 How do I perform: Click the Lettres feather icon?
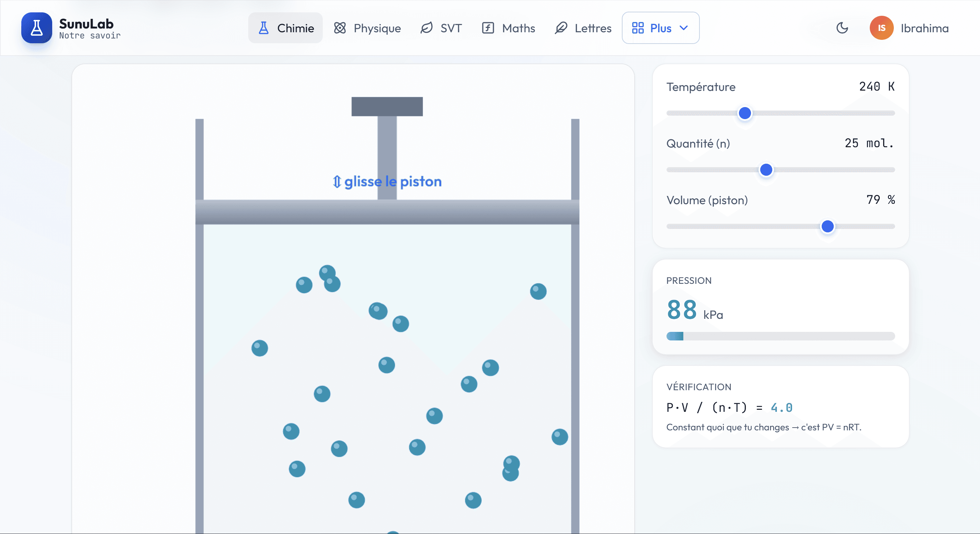(x=561, y=28)
